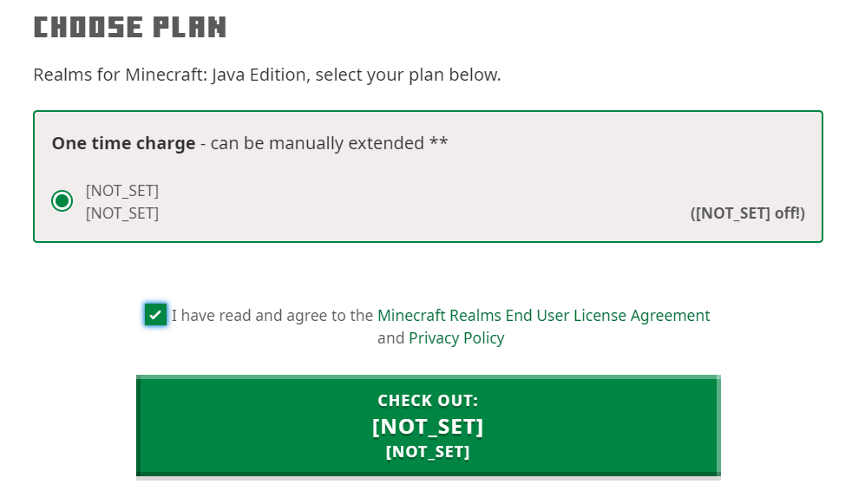Screen dimensions: 865x504
Task: Click the word "and" before Privacy Policy
Action: pyautogui.click(x=390, y=338)
